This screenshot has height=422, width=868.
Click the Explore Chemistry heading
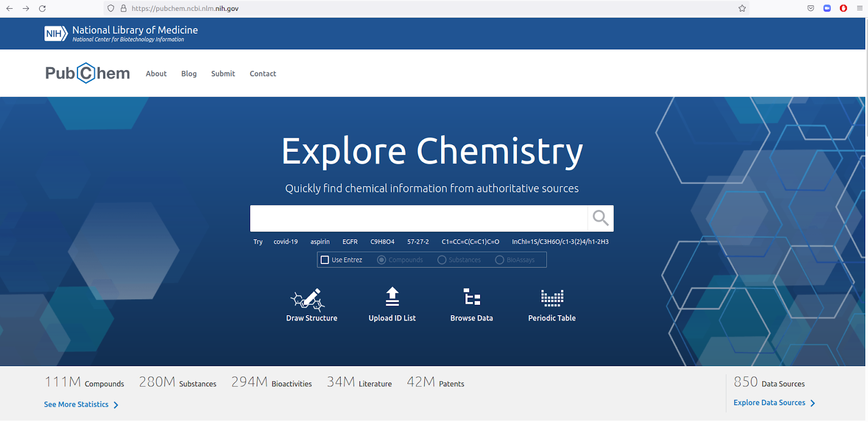coord(432,151)
